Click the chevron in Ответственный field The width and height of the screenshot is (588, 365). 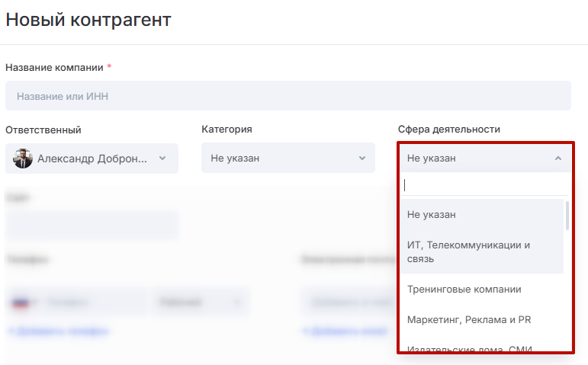pos(162,158)
